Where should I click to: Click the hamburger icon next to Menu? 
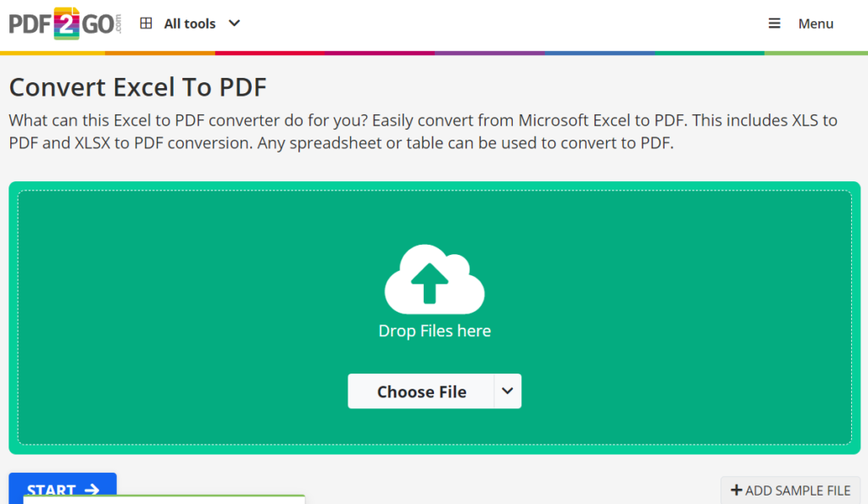pos(774,23)
